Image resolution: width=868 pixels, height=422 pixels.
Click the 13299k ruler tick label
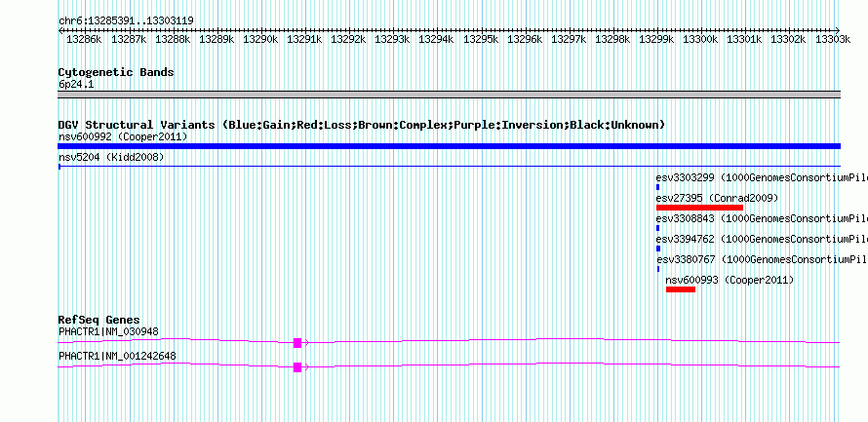click(x=657, y=40)
